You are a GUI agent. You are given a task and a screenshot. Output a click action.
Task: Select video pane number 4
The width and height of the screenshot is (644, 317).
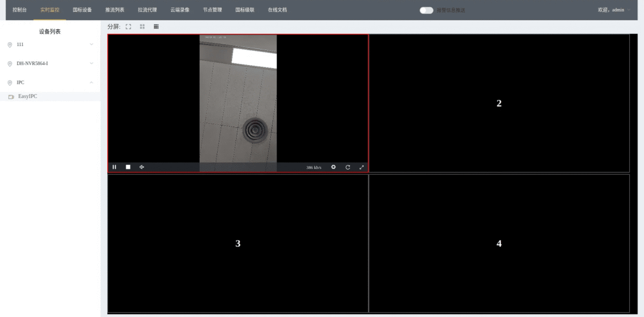point(499,244)
